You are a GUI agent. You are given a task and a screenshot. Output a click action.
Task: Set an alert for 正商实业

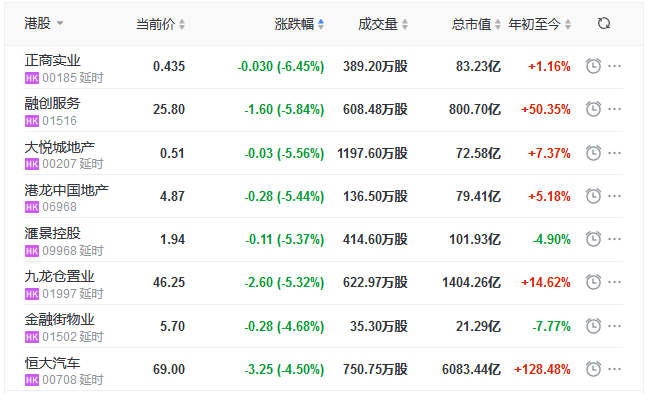point(593,66)
